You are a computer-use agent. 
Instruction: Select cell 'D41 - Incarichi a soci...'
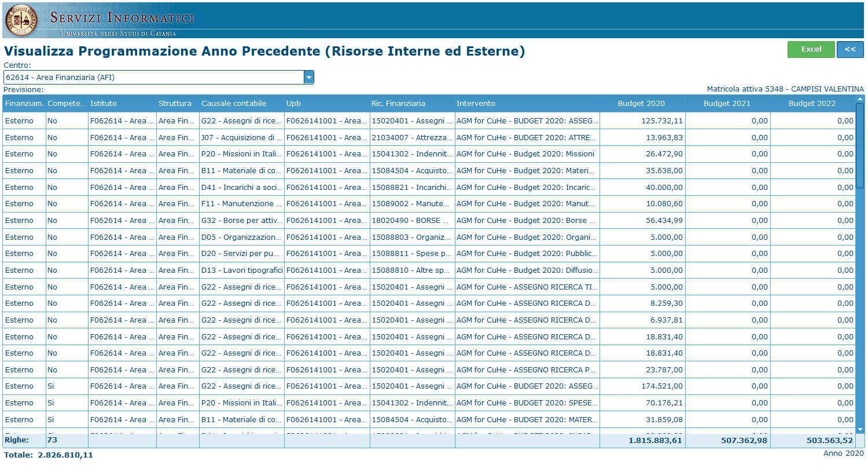tap(242, 188)
